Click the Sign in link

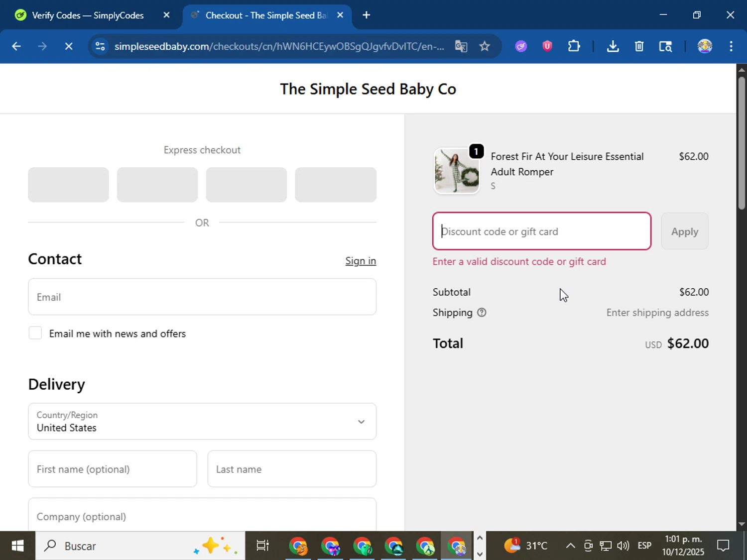[361, 261]
